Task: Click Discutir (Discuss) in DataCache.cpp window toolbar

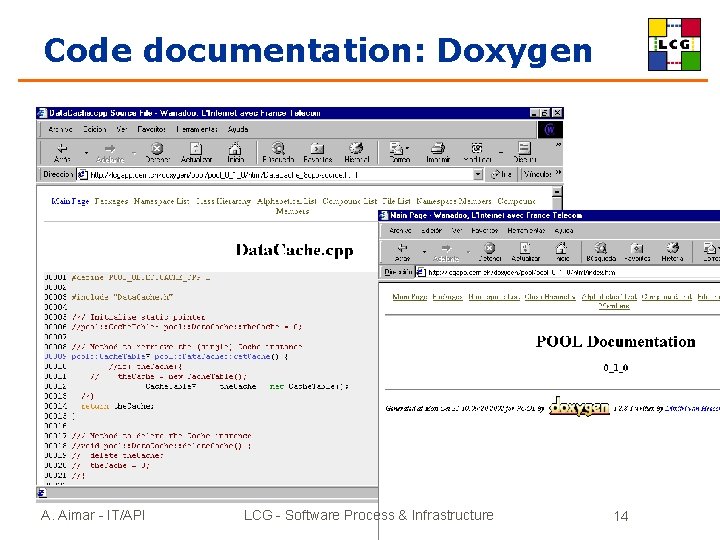Action: tap(524, 153)
